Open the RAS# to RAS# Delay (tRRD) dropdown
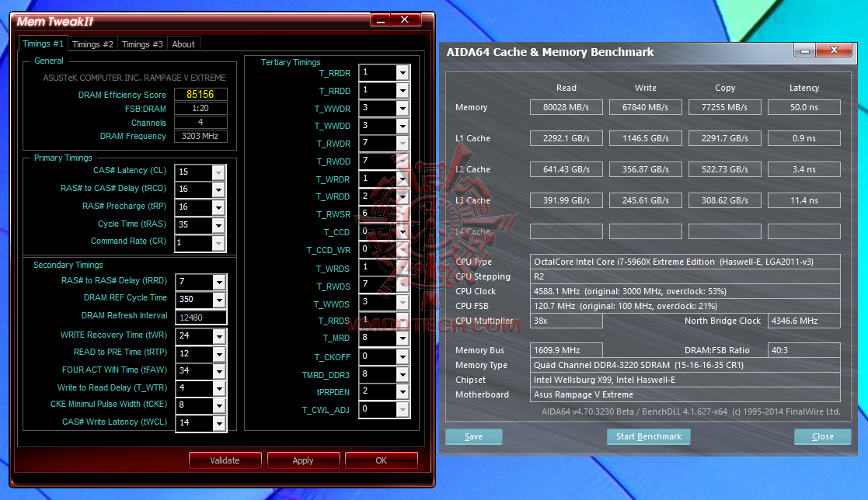Screen dimensions: 868x500 [x=219, y=282]
